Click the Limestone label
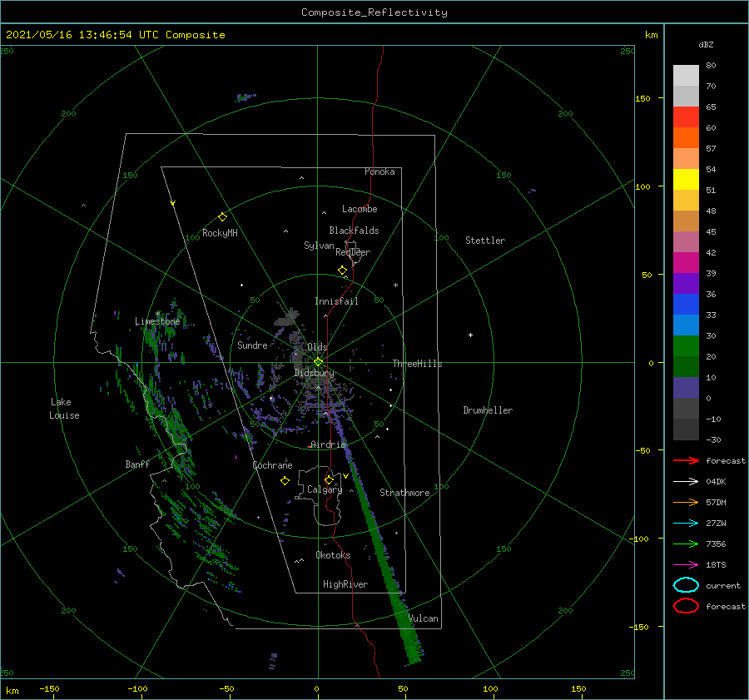Screen dimensions: 749x700 coord(157,321)
